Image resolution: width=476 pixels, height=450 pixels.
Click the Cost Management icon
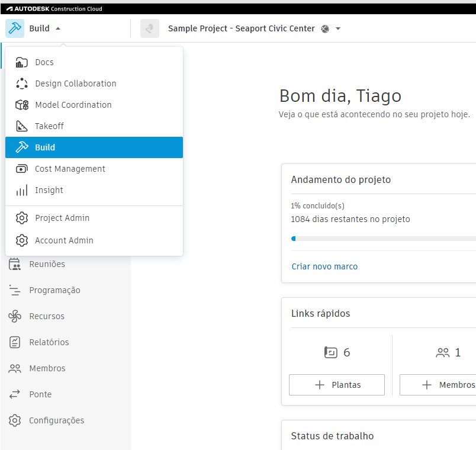pyautogui.click(x=22, y=169)
